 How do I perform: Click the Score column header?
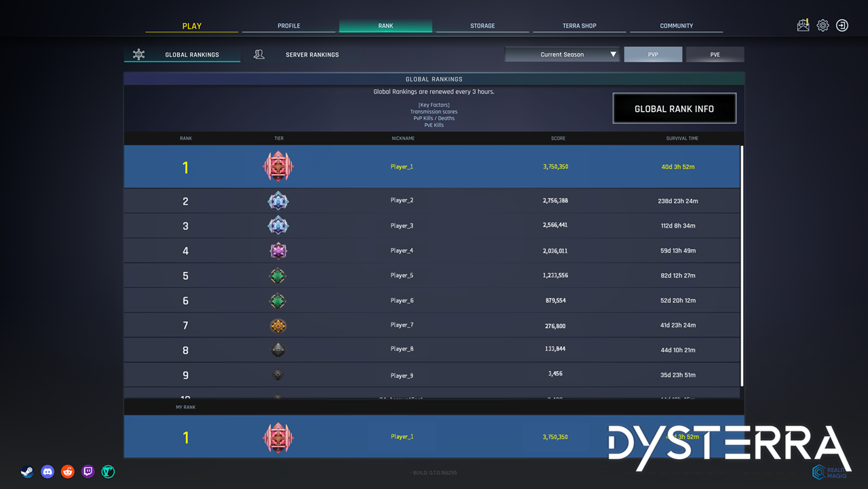coord(558,139)
